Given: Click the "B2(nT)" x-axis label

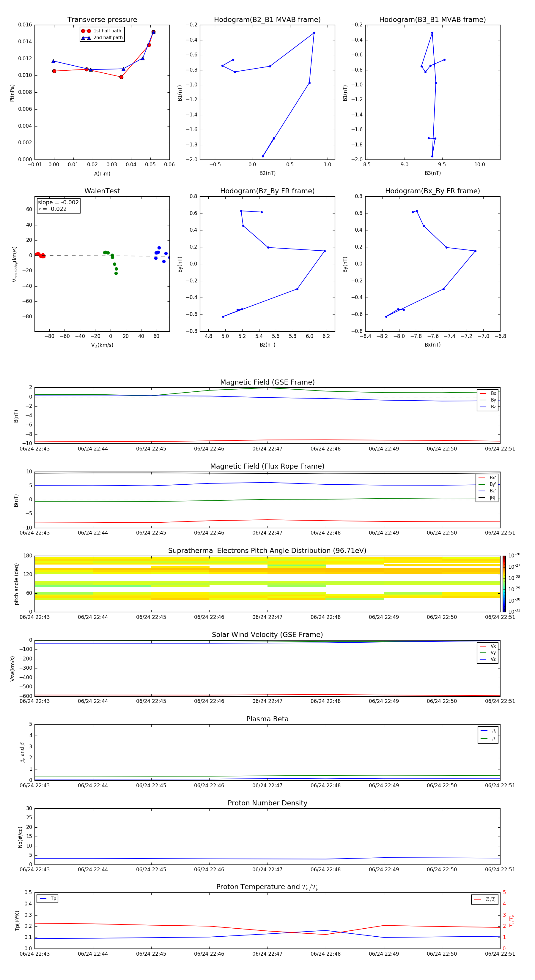Looking at the screenshot, I should pyautogui.click(x=267, y=173).
